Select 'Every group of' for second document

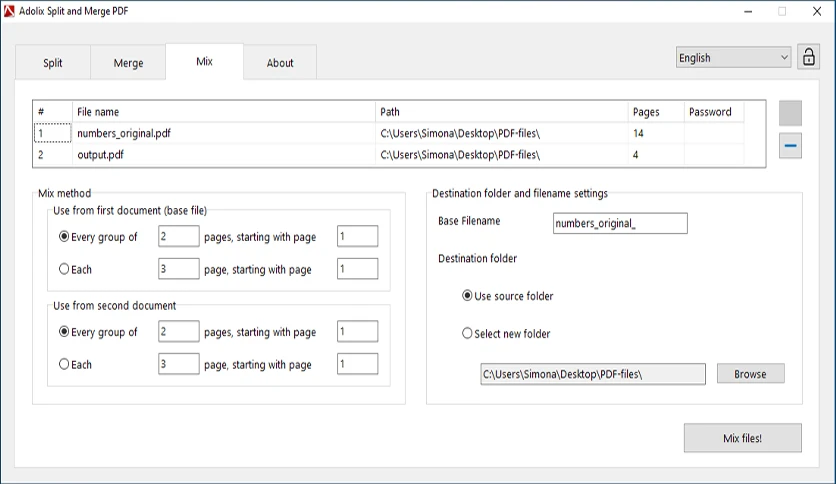(x=98, y=332)
